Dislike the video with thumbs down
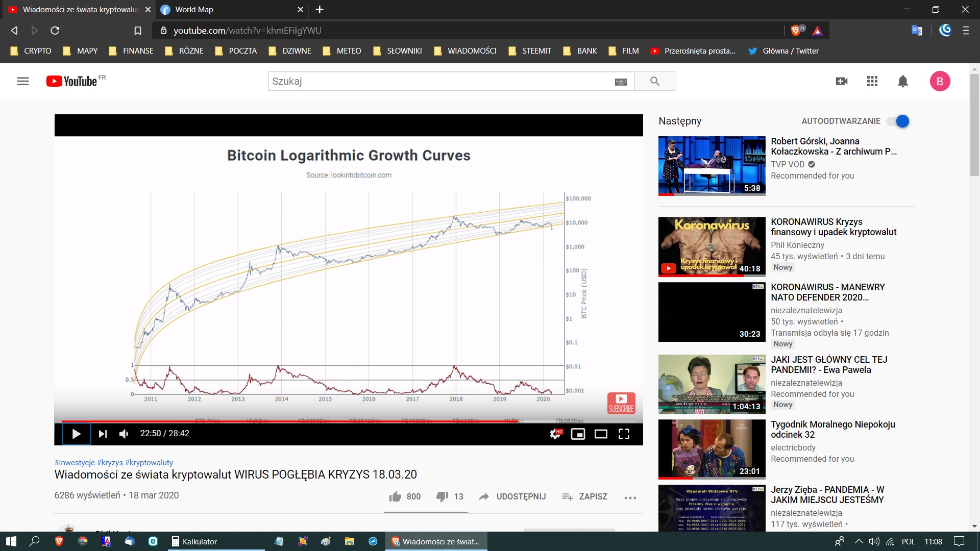This screenshot has height=551, width=980. [450, 496]
